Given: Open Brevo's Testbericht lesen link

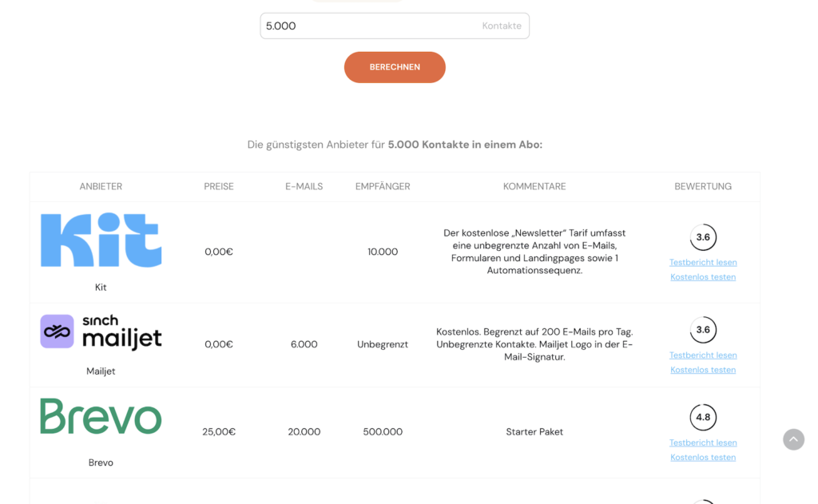Looking at the screenshot, I should pos(703,443).
